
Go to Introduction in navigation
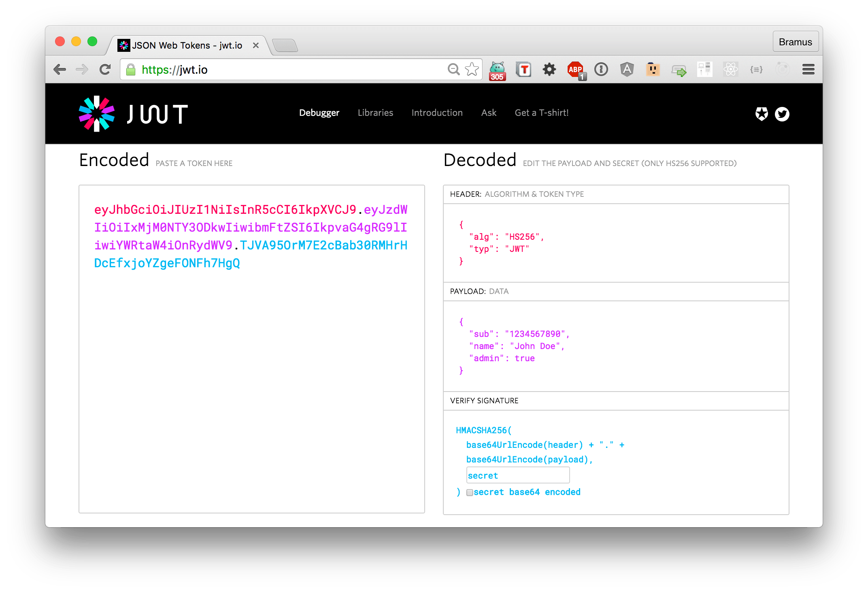[437, 113]
